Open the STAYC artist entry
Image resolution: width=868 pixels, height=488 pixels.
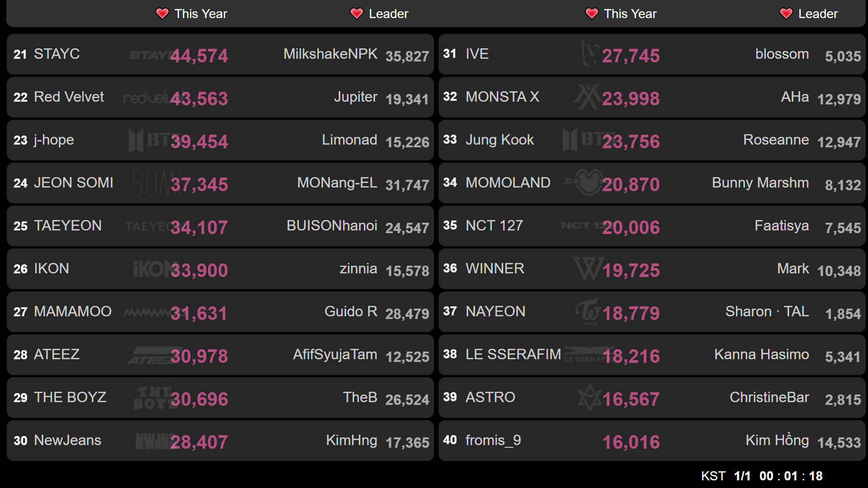click(x=57, y=54)
